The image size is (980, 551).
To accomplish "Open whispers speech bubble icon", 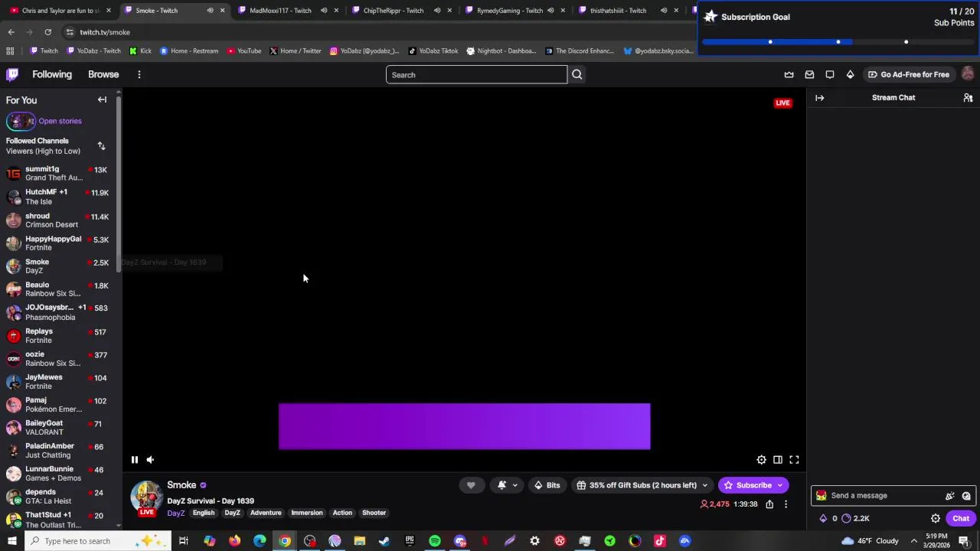I will click(830, 74).
